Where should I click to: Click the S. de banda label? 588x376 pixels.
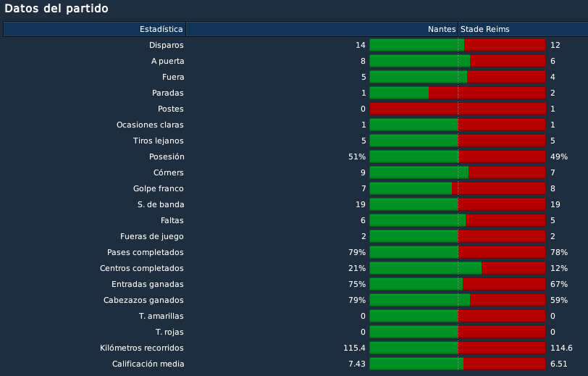[161, 204]
